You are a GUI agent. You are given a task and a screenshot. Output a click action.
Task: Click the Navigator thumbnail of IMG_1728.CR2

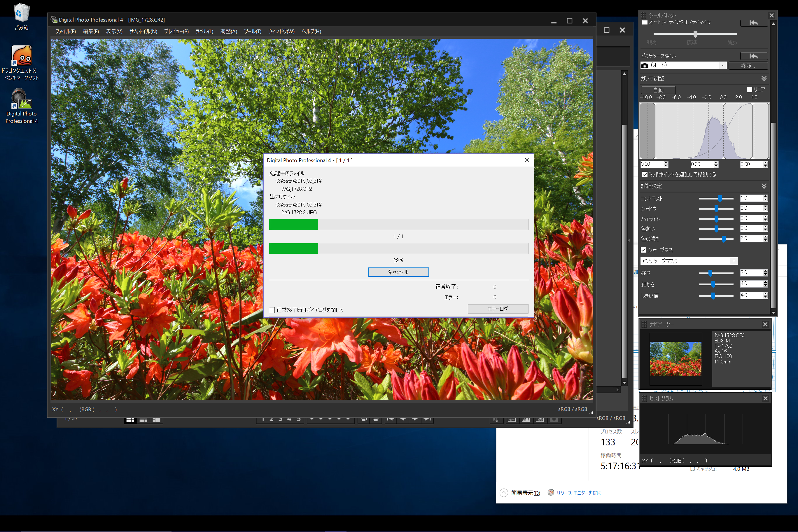tap(675, 359)
